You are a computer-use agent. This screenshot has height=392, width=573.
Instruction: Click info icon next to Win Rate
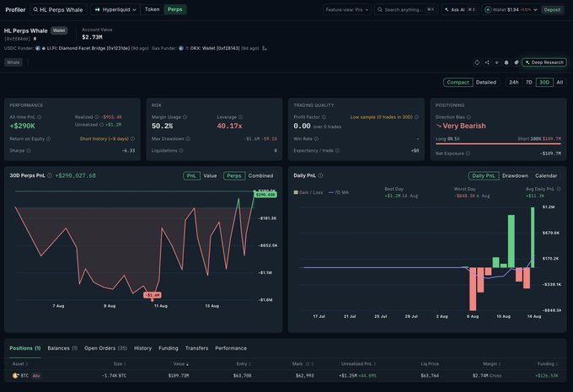pos(317,139)
